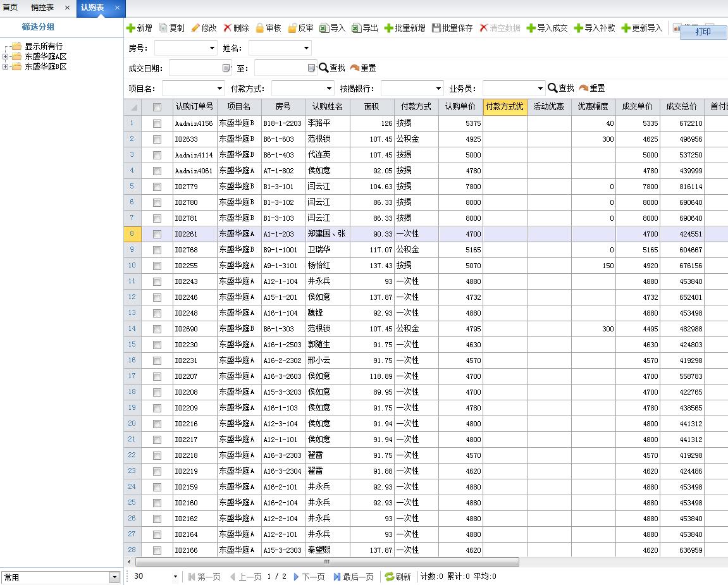Image resolution: width=728 pixels, height=585 pixels.
Task: Select row number 8 header
Action: (x=132, y=234)
